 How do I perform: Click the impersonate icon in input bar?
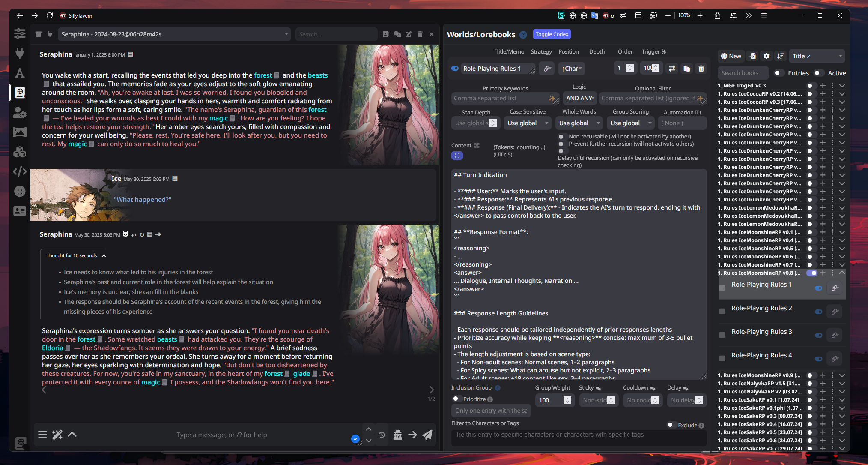[x=398, y=435]
